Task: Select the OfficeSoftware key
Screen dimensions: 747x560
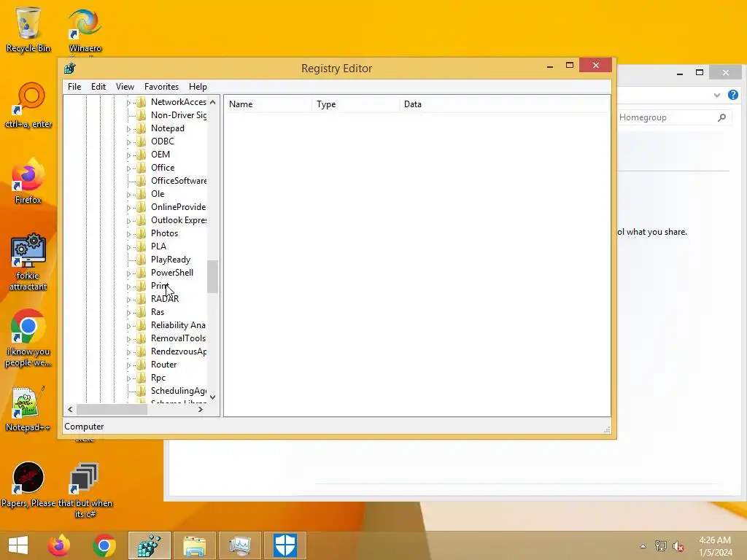Action: [179, 181]
